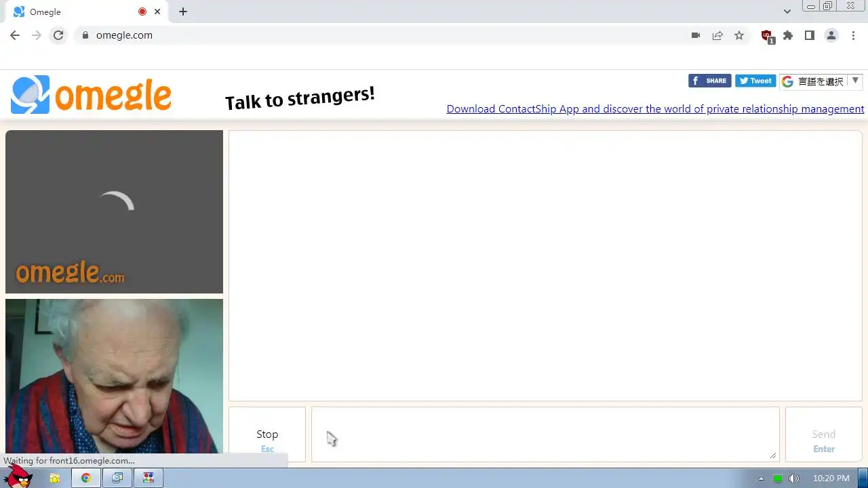Click your own webcam preview
Screen dimensions: 868x488
(114, 376)
